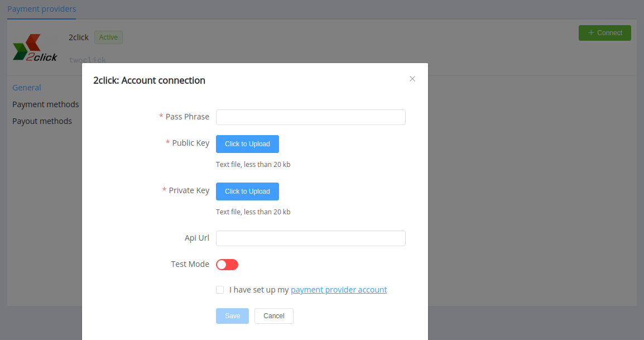Screen dimensions: 644x340
Task: Open Payout methods section
Action: pyautogui.click(x=42, y=121)
